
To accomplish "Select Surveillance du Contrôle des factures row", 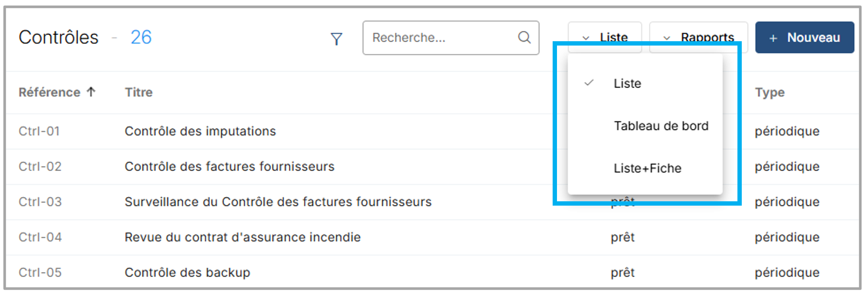I will [278, 202].
